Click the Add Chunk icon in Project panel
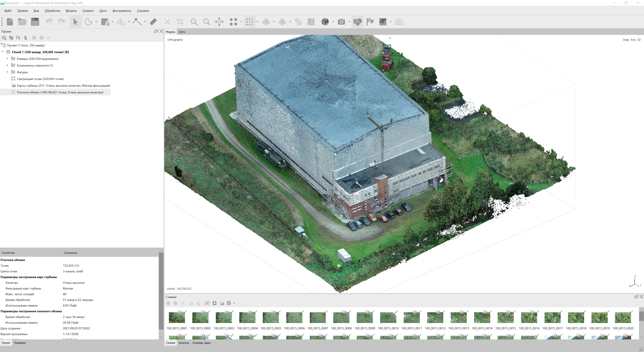 pyautogui.click(x=4, y=38)
